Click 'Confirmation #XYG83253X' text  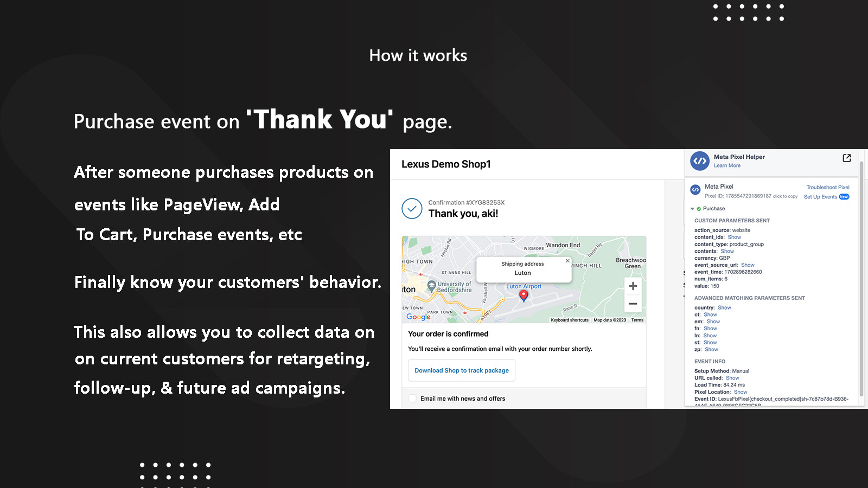pos(466,203)
